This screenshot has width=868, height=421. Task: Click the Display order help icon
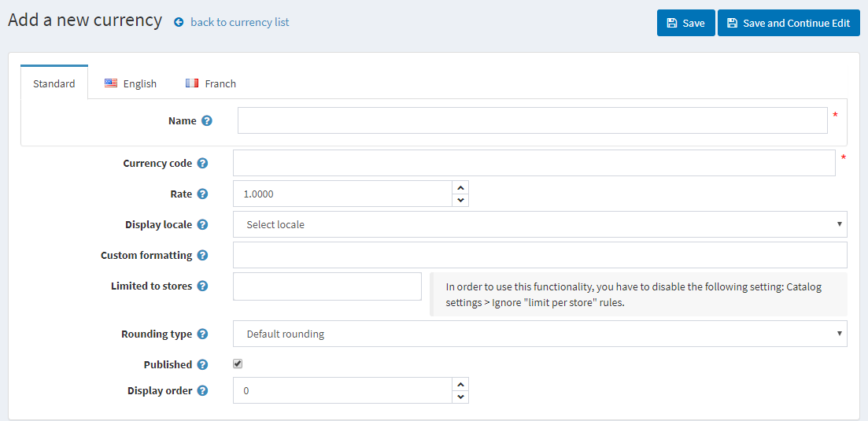[x=202, y=391]
